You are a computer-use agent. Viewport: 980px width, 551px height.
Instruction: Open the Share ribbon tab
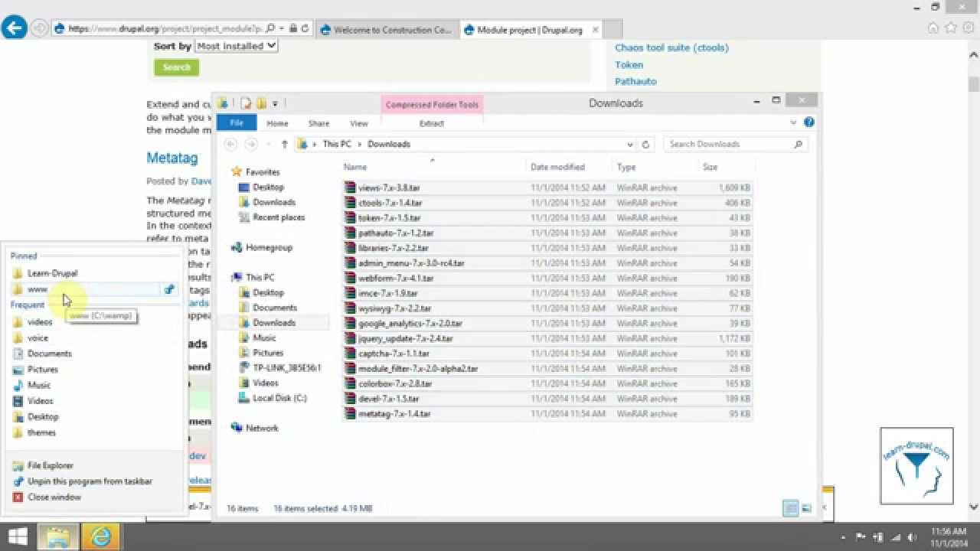tap(318, 123)
